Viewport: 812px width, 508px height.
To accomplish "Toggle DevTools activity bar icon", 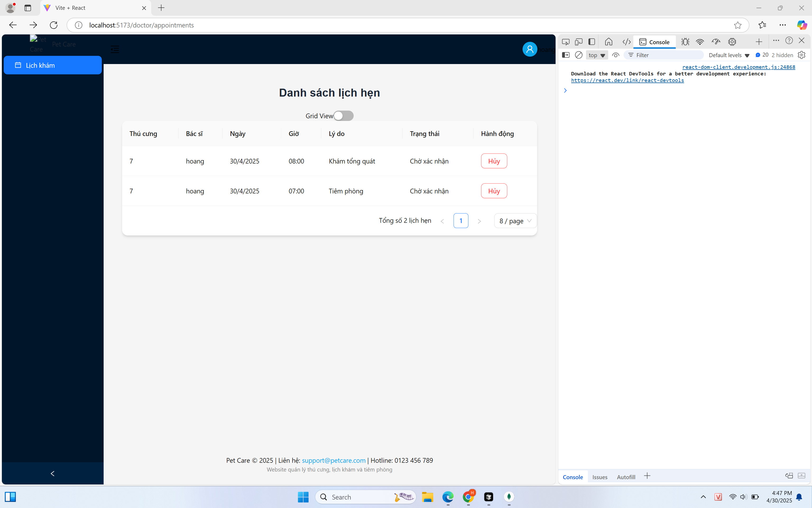I will tap(592, 42).
